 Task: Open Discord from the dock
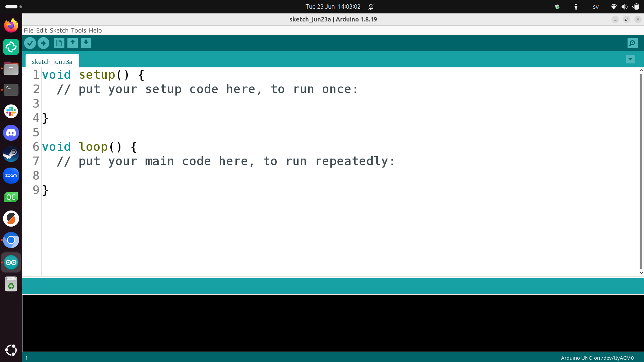tap(11, 133)
